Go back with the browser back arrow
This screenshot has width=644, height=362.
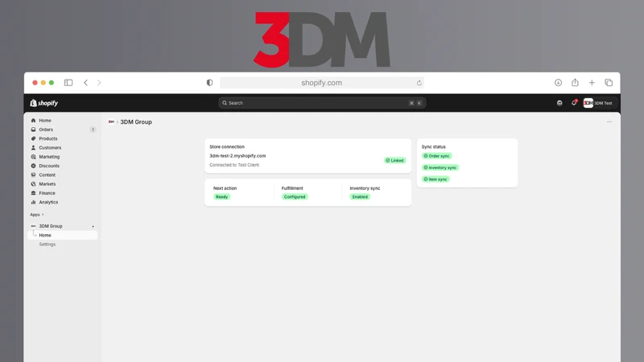point(85,83)
